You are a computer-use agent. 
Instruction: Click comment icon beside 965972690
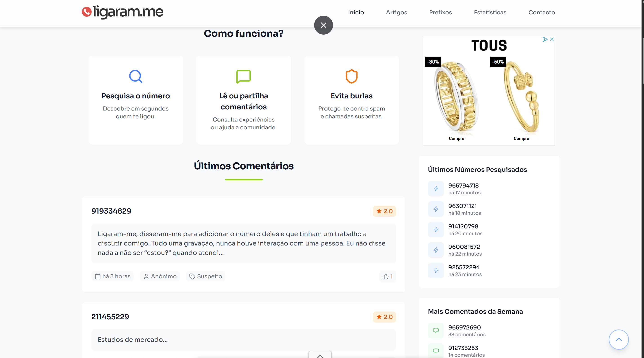pyautogui.click(x=436, y=331)
